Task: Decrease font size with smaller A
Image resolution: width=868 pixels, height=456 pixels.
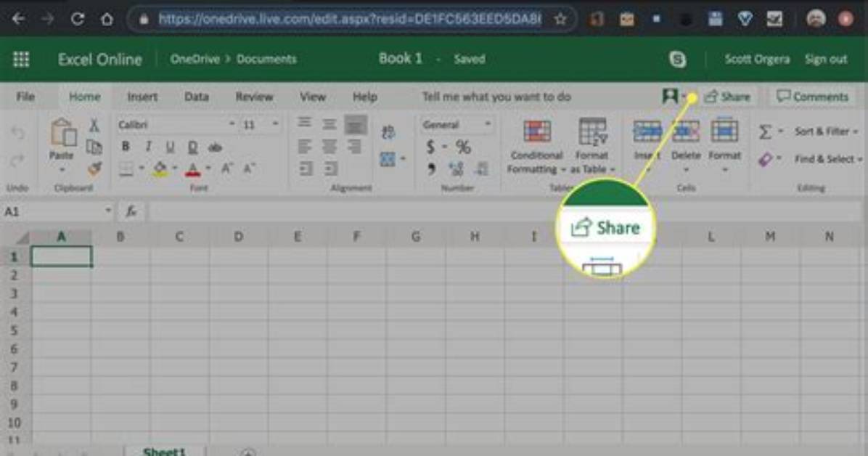Action: pos(249,168)
